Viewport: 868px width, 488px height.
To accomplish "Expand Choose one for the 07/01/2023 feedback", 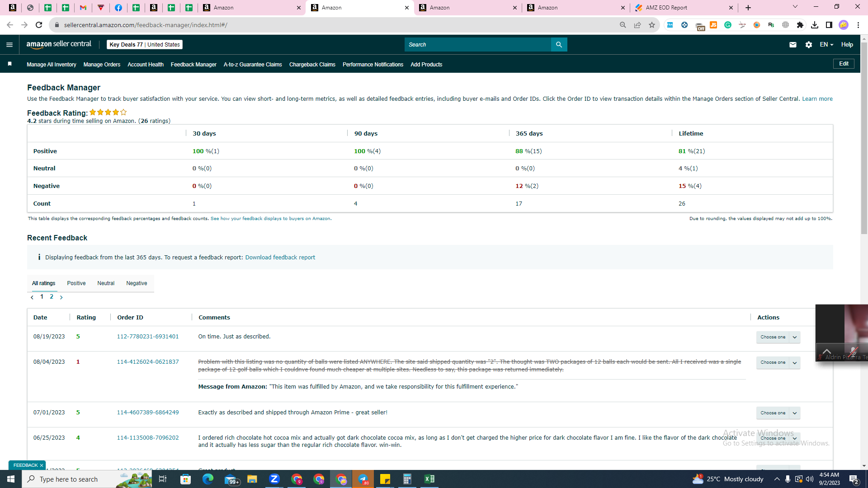I will tap(778, 413).
